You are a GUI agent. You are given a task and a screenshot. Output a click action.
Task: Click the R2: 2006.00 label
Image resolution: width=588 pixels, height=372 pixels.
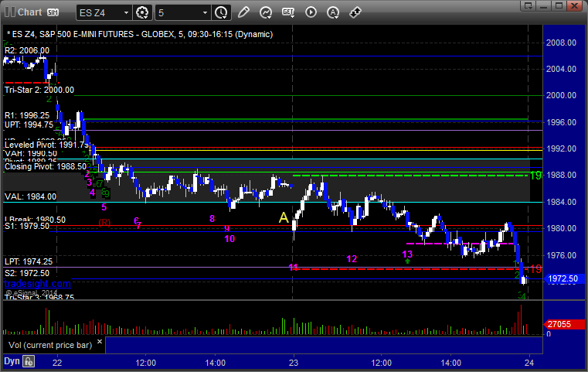coord(26,51)
